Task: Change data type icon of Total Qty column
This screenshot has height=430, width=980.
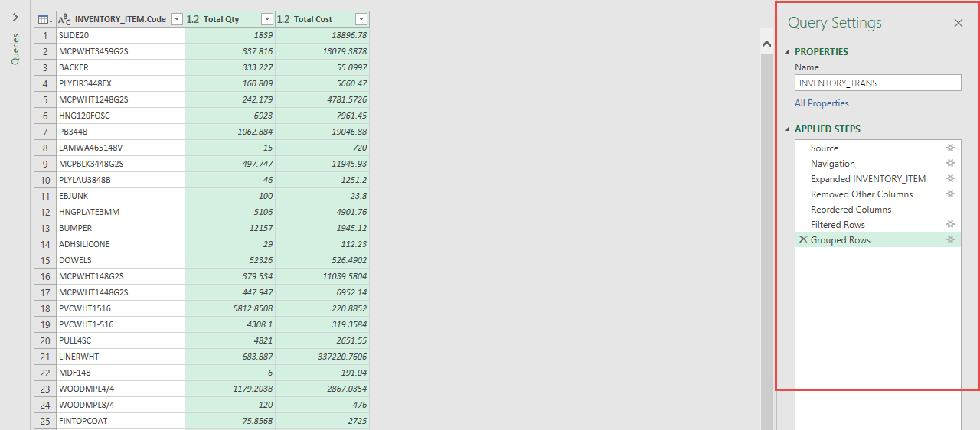Action: coord(193,19)
